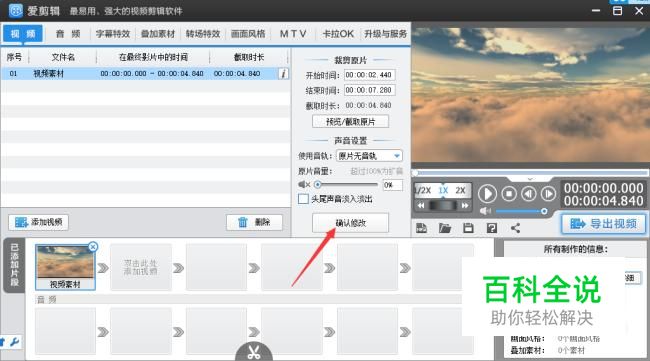Open the 升级与服务 tab
This screenshot has width=650, height=361.
coord(385,34)
